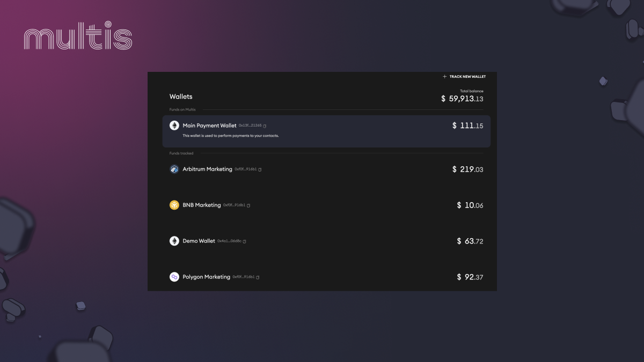Select the Polygon Marketing wallet entry

(x=326, y=277)
